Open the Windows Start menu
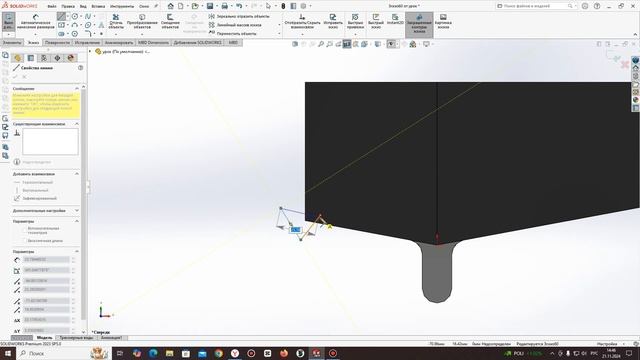This screenshot has height=360, width=640. click(x=7, y=353)
